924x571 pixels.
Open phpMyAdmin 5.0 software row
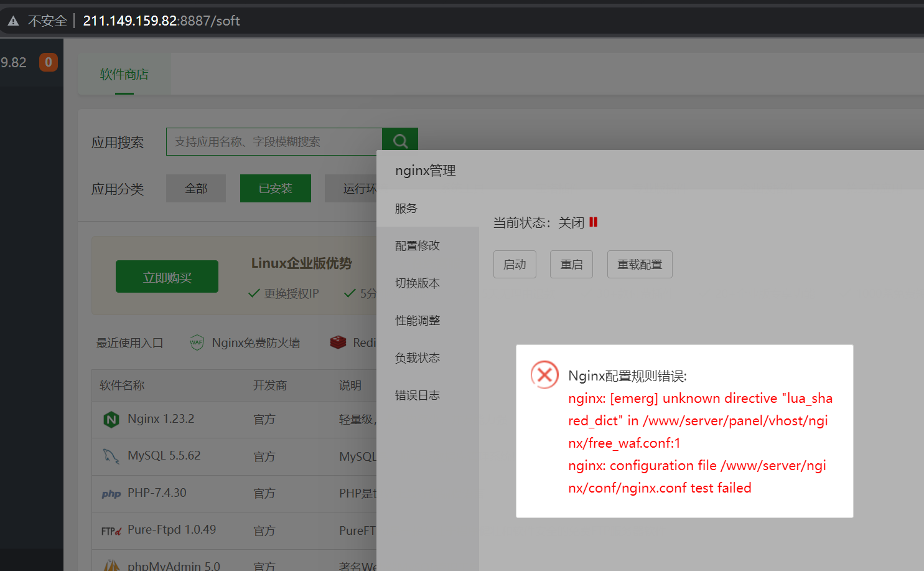pyautogui.click(x=234, y=560)
